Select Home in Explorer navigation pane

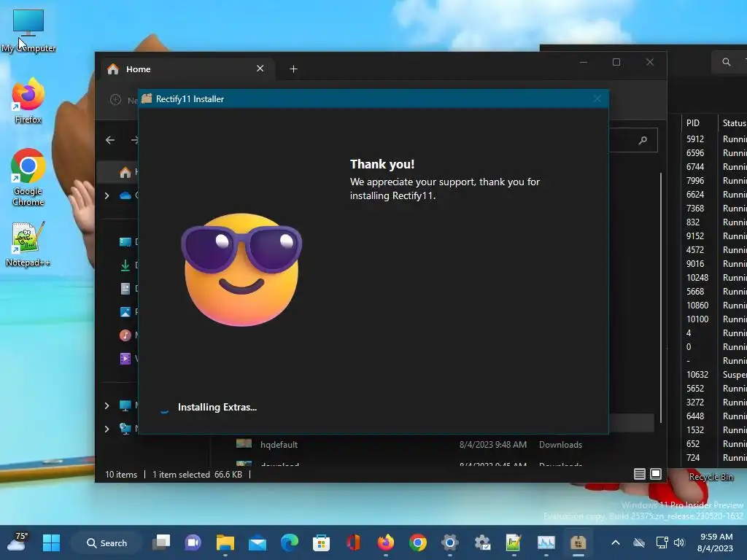(125, 172)
